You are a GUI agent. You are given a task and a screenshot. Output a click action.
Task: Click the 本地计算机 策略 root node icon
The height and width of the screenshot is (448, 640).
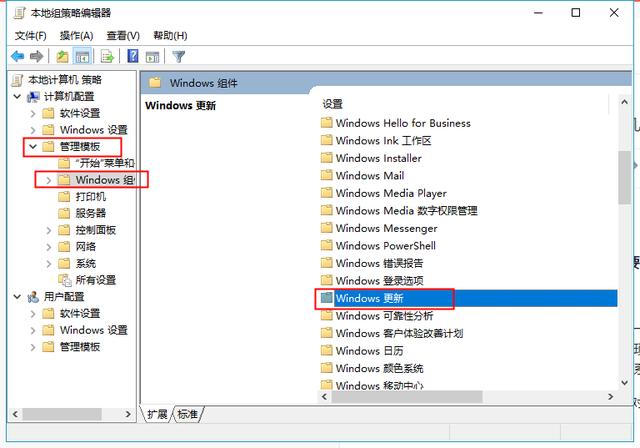18,80
